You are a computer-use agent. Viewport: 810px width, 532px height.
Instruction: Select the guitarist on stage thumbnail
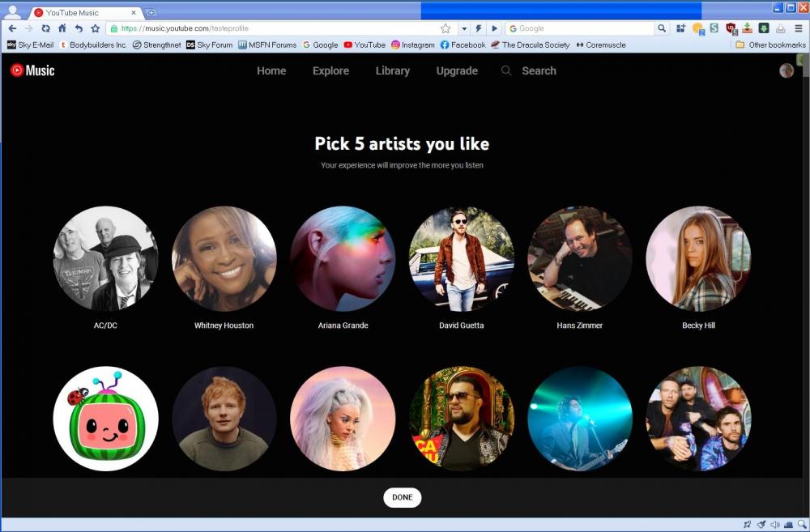(580, 419)
